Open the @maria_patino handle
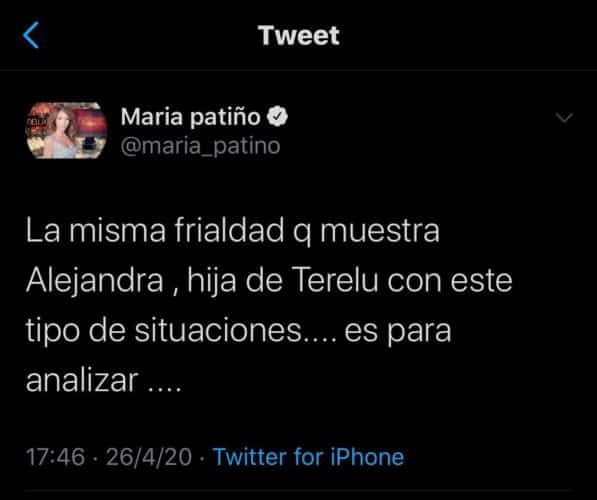597x500 pixels. (x=200, y=146)
